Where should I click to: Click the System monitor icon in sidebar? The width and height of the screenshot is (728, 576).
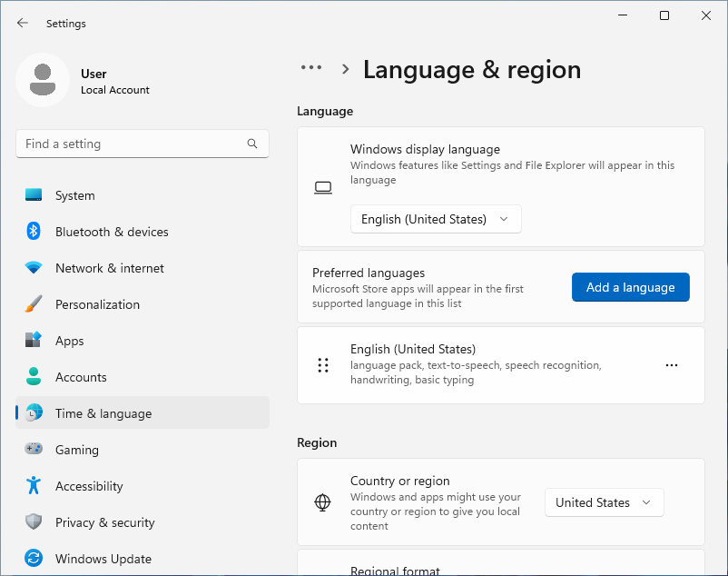[34, 195]
